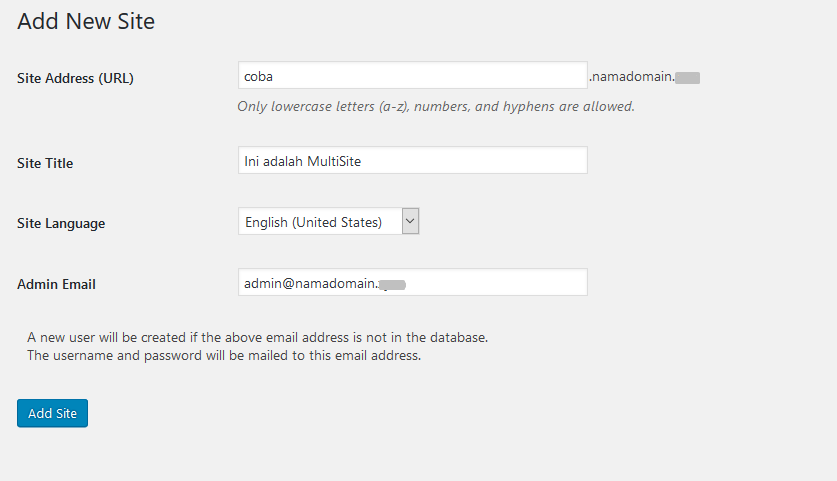
Task: Click the Admin Email label
Action: click(x=56, y=284)
